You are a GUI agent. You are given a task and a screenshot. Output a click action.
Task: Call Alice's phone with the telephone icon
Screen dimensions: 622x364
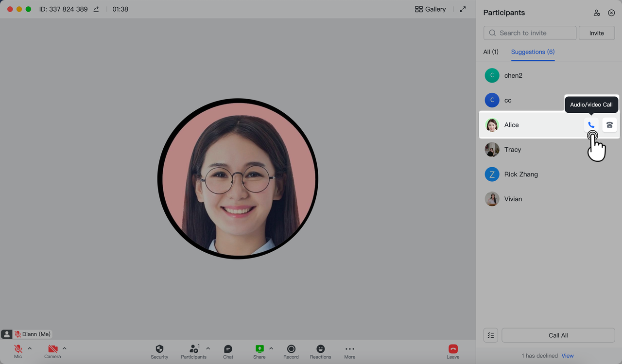[609, 125]
